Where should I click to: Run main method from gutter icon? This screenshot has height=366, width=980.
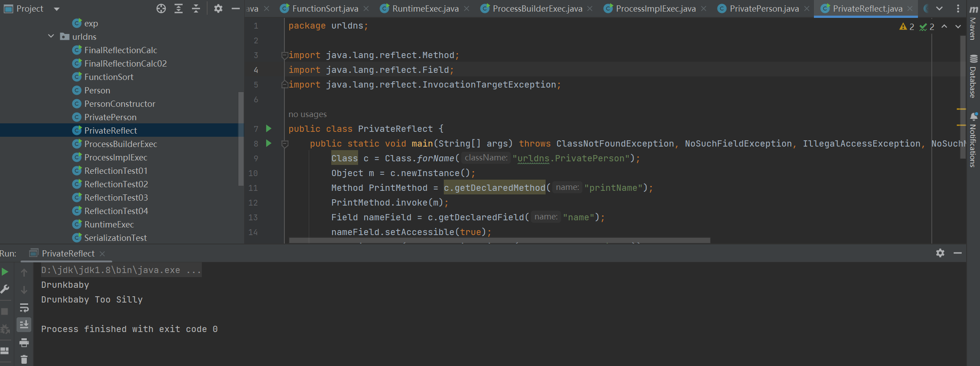pos(269,143)
